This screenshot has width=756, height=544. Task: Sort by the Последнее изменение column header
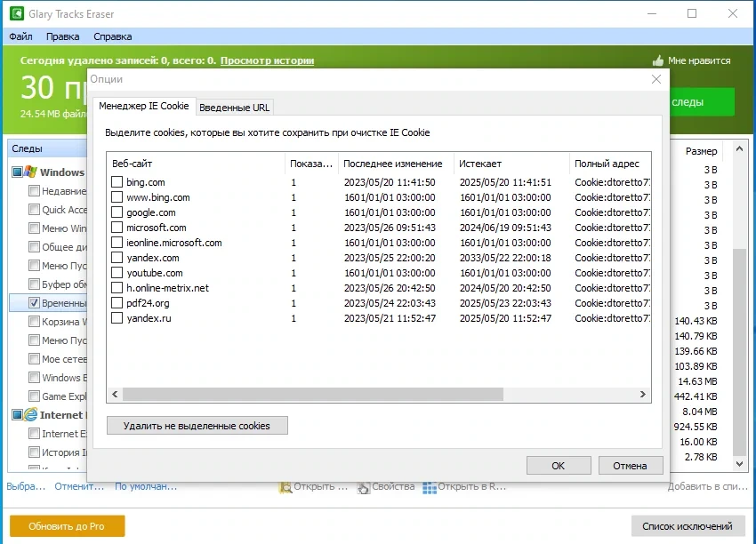pos(396,164)
